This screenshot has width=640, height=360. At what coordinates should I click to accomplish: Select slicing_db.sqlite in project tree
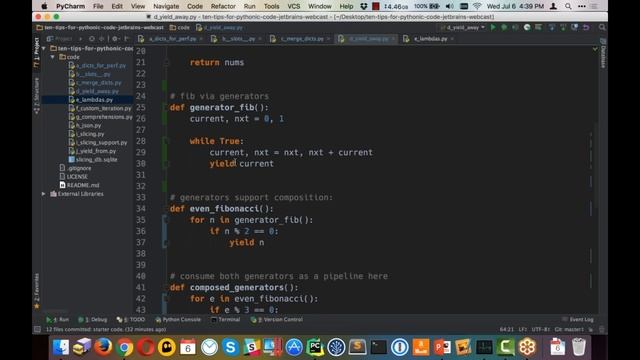click(x=96, y=160)
